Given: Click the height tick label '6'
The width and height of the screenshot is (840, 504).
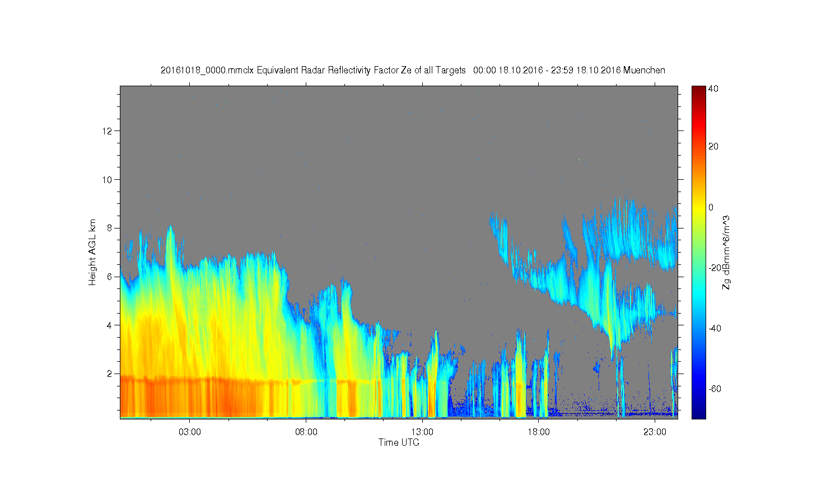Looking at the screenshot, I should pos(111,277).
